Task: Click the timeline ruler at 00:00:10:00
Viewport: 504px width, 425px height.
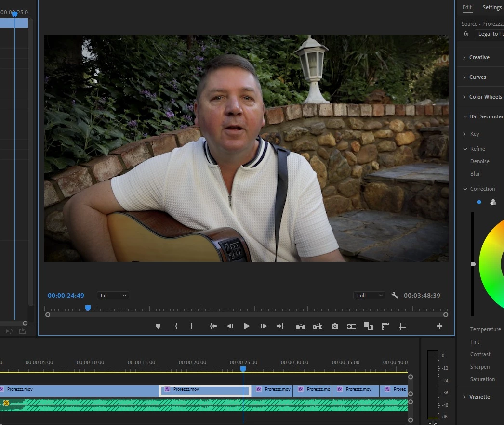Action: (x=90, y=362)
